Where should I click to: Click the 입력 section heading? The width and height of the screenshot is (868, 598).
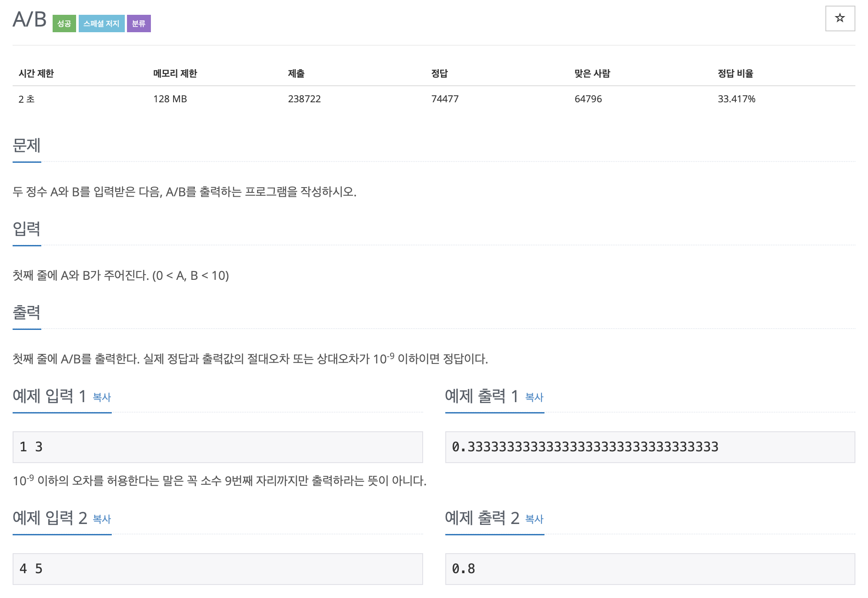click(x=27, y=229)
